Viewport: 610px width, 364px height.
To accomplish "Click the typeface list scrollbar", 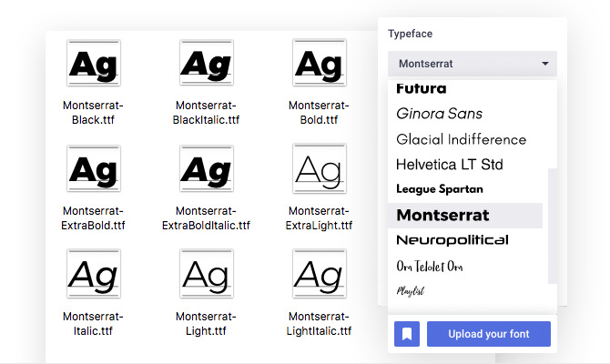I will tap(553, 226).
